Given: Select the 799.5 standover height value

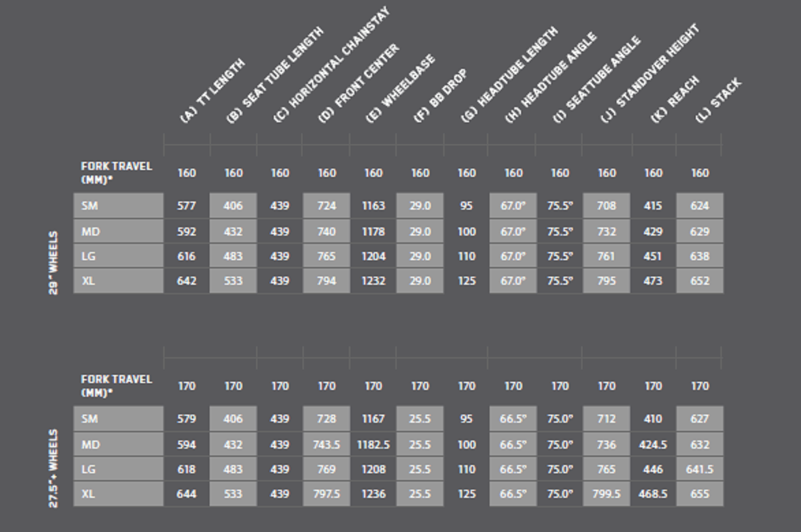Looking at the screenshot, I should coord(606,494).
